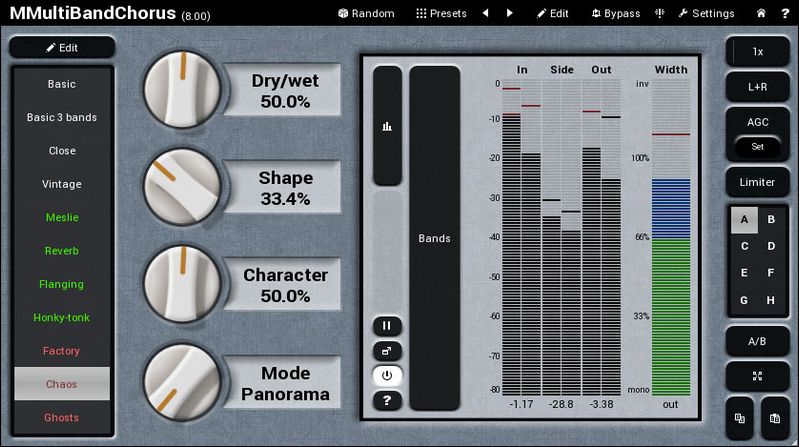Select the Honky-tonk preset
This screenshot has width=800, height=447.
point(62,317)
